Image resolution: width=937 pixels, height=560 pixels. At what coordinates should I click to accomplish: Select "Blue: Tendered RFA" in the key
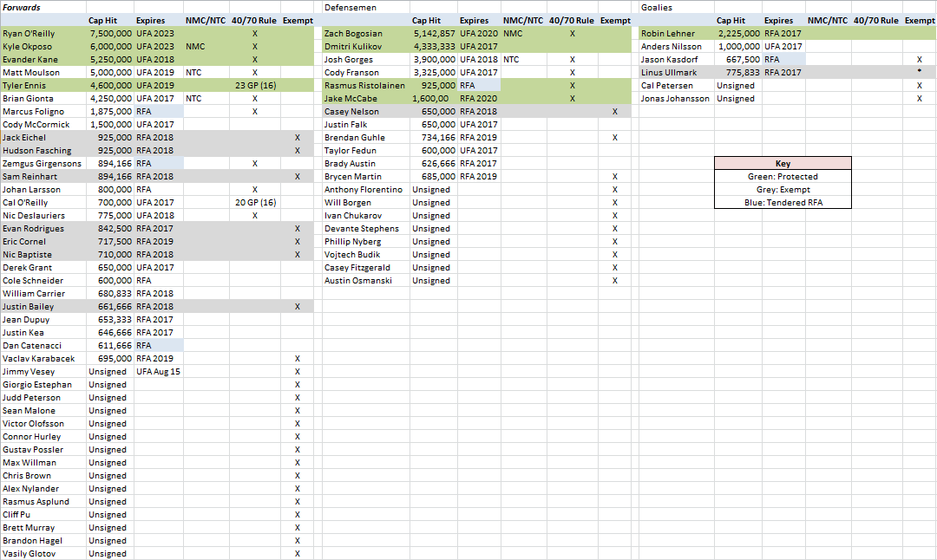point(783,203)
